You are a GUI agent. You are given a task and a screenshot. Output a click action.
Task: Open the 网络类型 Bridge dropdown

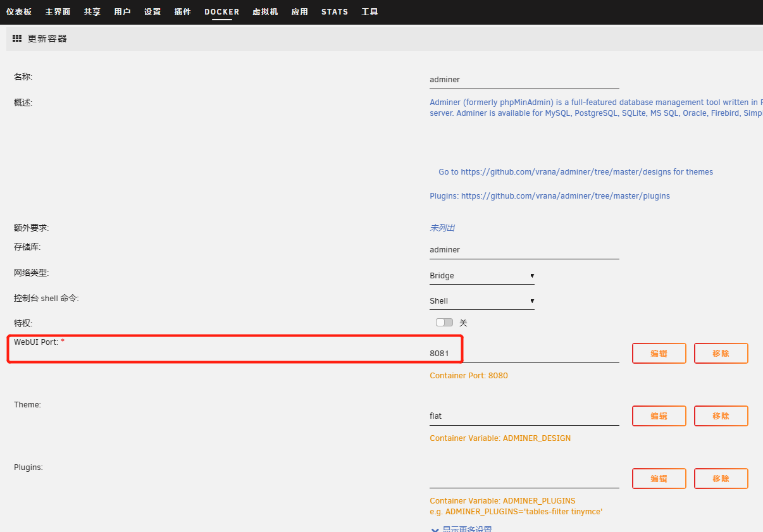point(481,276)
